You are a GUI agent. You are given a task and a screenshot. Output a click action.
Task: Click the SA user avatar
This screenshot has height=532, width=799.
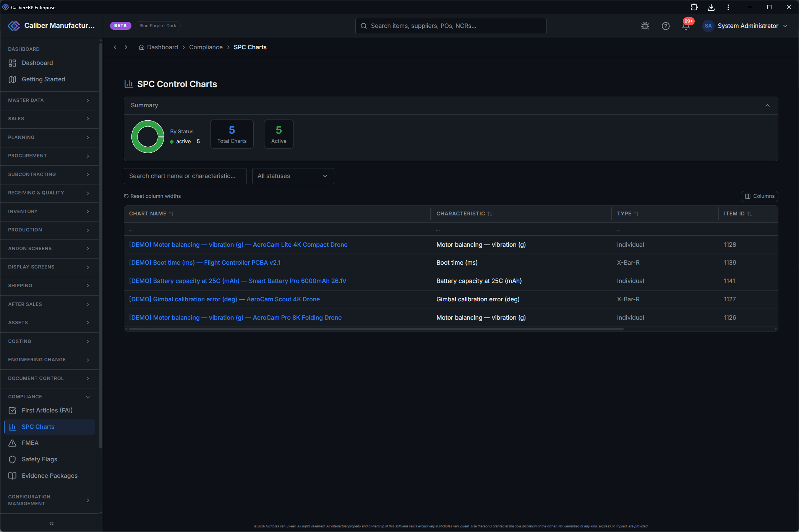pos(708,26)
